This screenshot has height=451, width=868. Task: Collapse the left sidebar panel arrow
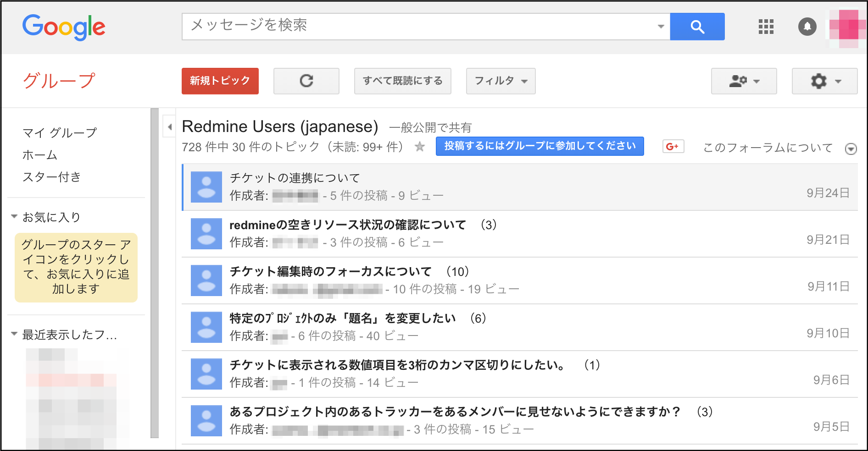pyautogui.click(x=169, y=126)
